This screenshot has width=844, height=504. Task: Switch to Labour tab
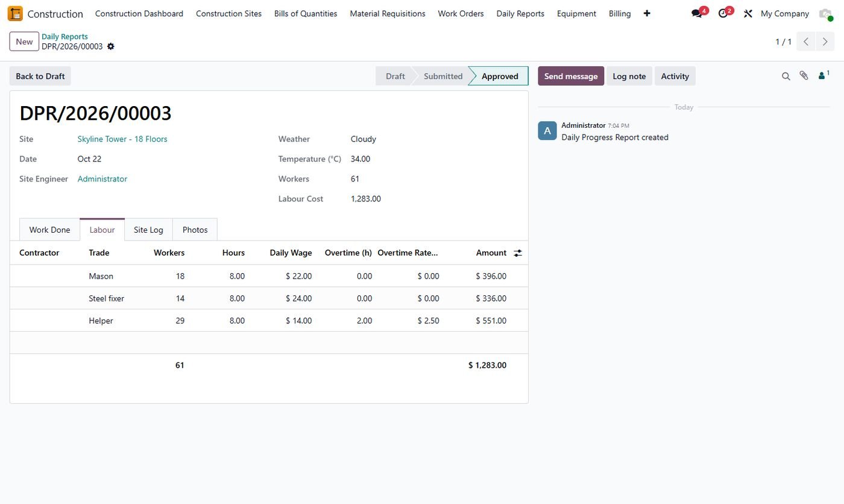tap(102, 230)
